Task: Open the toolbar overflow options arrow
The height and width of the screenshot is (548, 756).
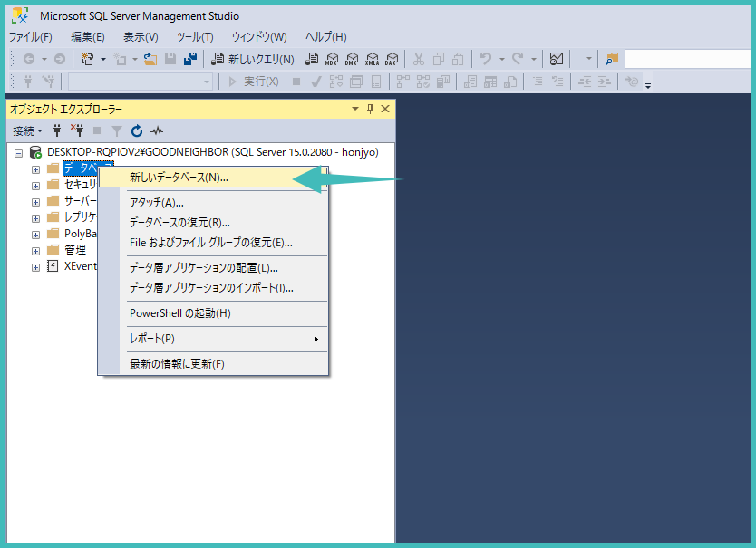Action: [x=648, y=85]
